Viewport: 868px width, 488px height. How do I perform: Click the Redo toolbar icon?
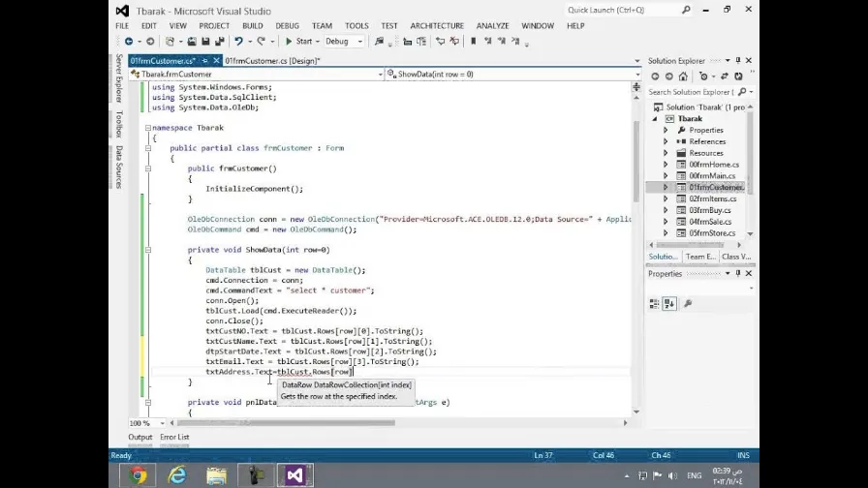pyautogui.click(x=262, y=42)
